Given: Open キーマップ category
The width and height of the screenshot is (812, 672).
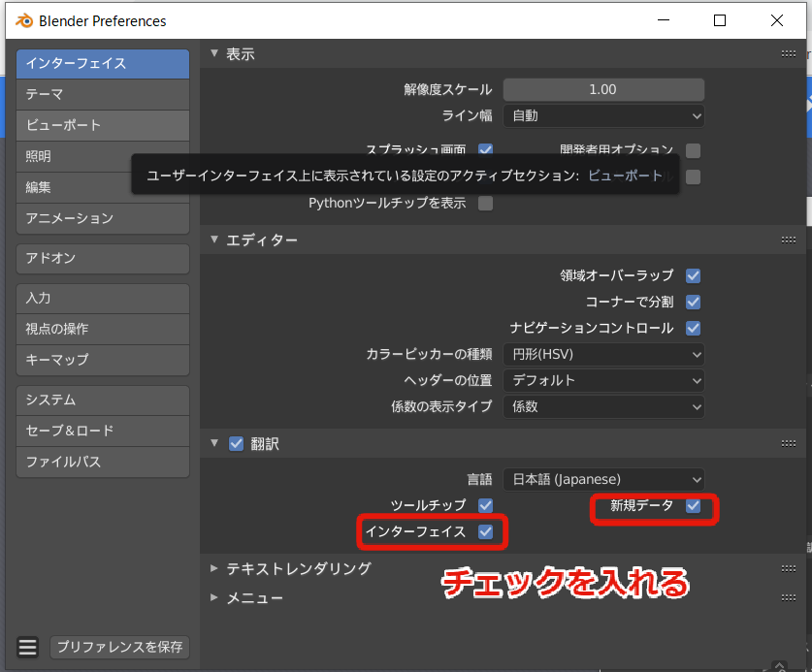Looking at the screenshot, I should [103, 360].
